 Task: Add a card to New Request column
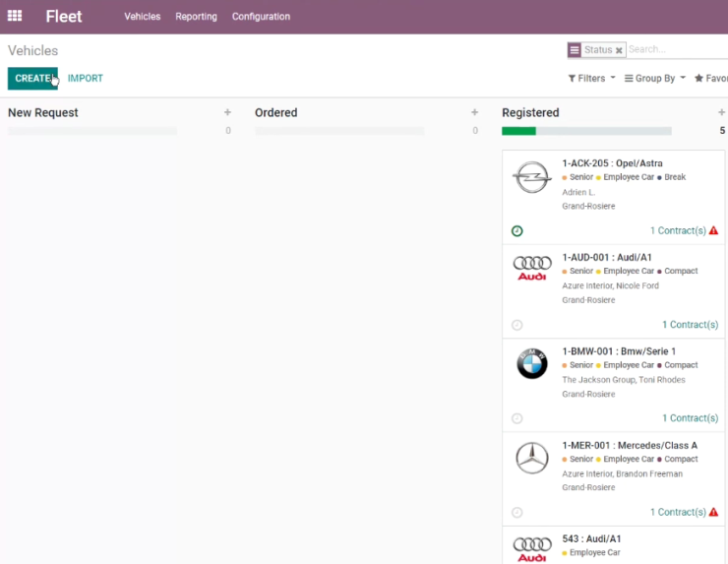[x=227, y=112]
